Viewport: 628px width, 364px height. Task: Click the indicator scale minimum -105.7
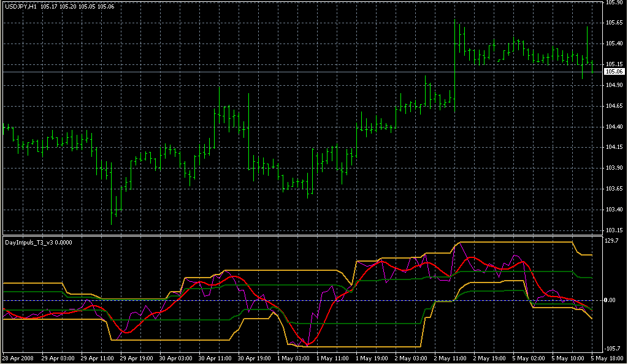pos(612,347)
